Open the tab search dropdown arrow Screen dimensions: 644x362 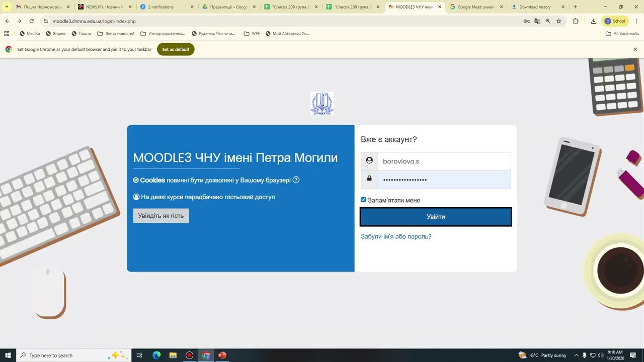coord(7,7)
